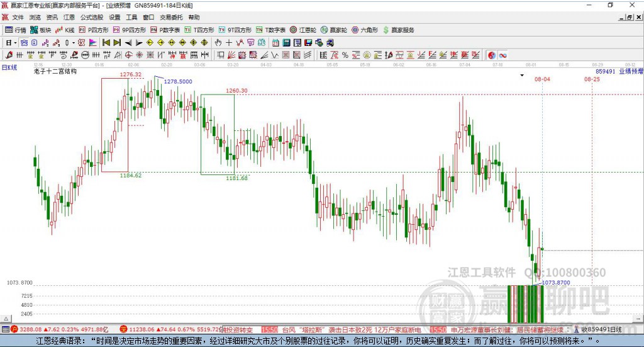Switch to the K线 chart button
The height and width of the screenshot is (347, 644).
pyautogui.click(x=65, y=30)
